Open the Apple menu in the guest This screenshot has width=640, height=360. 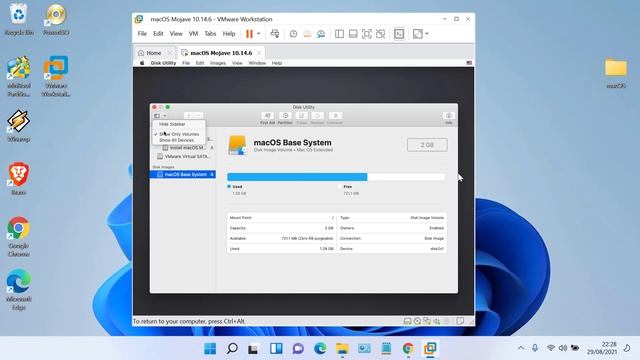pos(142,63)
